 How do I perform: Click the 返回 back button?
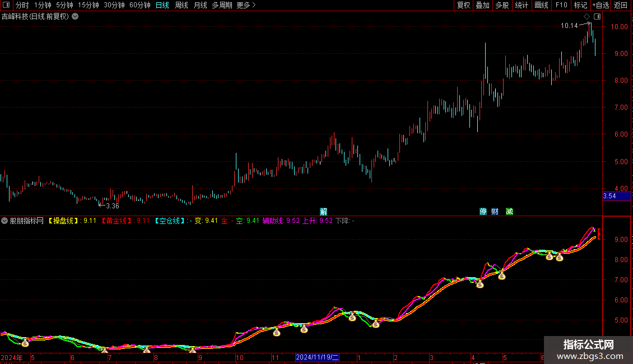point(621,5)
